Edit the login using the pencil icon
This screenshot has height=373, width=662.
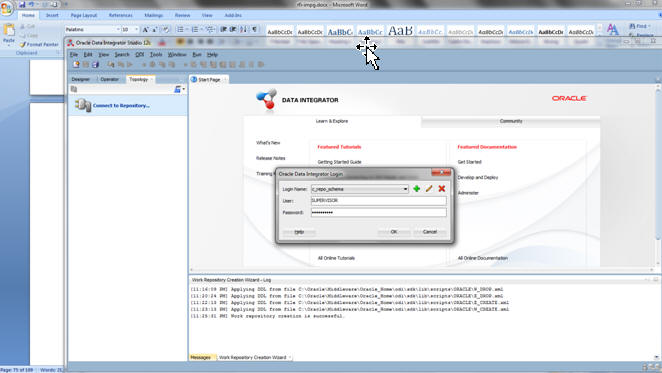(x=429, y=189)
